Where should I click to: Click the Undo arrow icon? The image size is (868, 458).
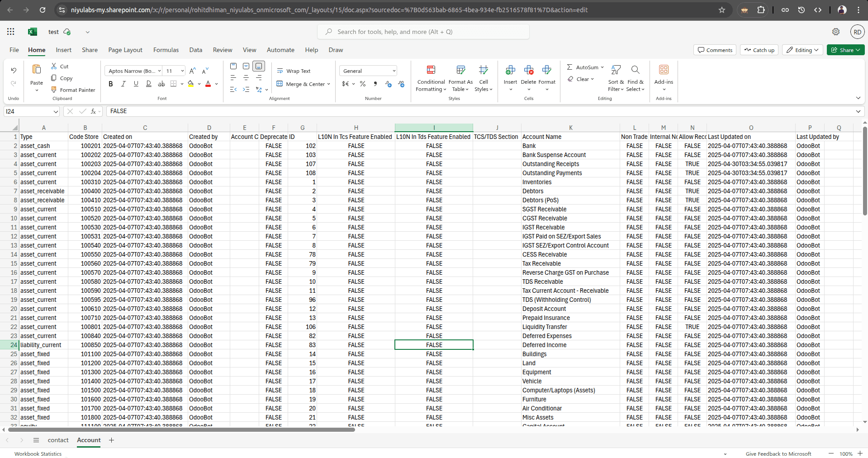point(14,70)
